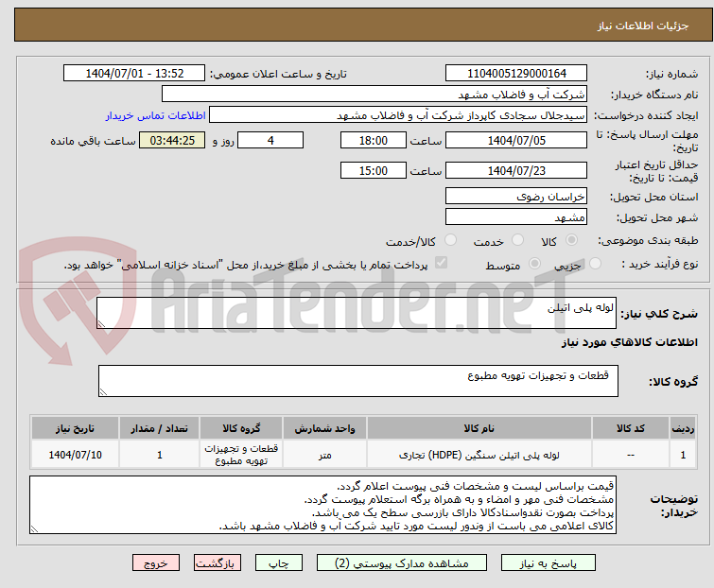The width and height of the screenshot is (714, 588).
Task: Click the ردیف column header
Action: click(683, 428)
